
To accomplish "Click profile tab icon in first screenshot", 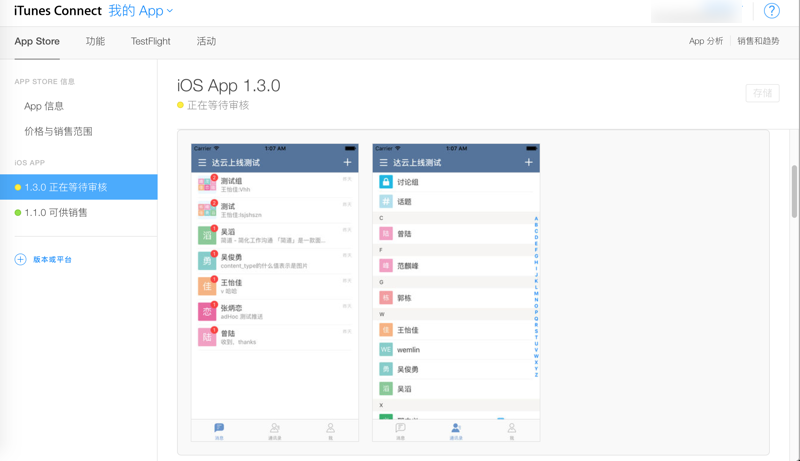I will pos(331,430).
